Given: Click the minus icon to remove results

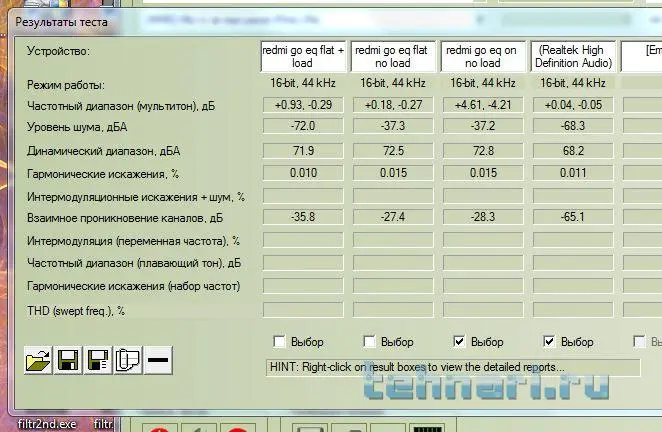Looking at the screenshot, I should pyautogui.click(x=158, y=360).
